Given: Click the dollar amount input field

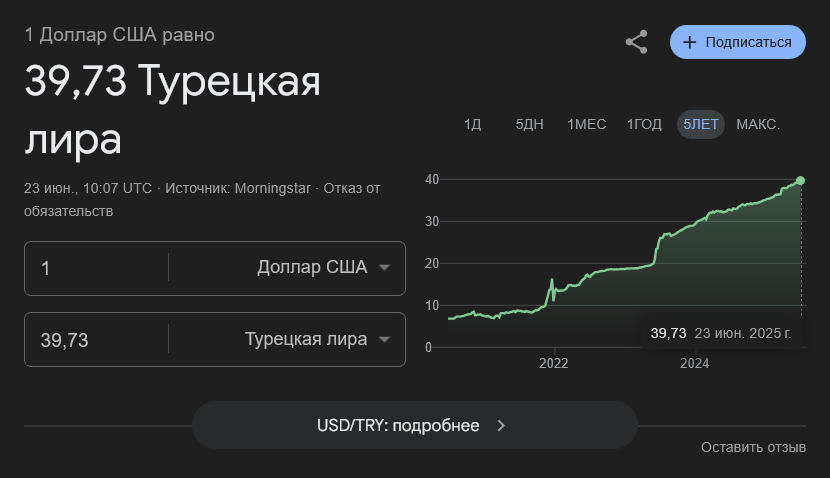Looking at the screenshot, I should 96,268.
